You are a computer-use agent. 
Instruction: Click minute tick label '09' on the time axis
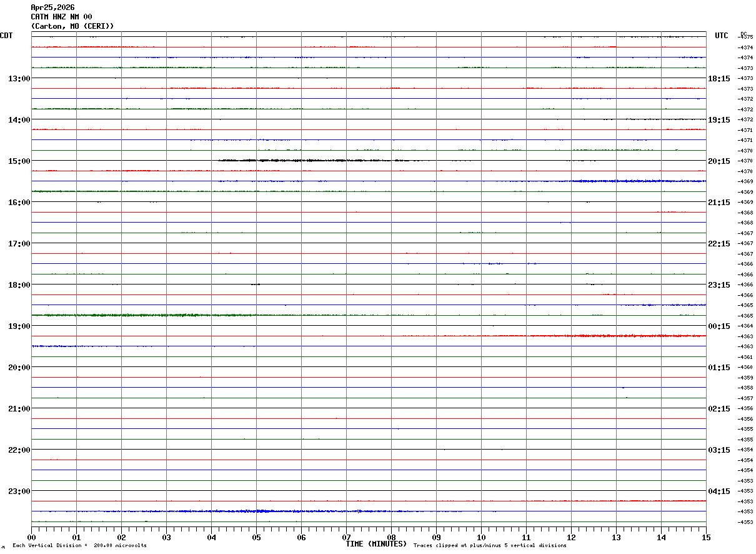click(x=436, y=537)
